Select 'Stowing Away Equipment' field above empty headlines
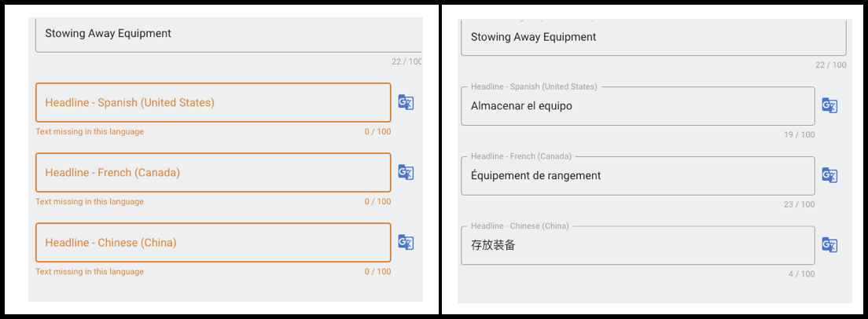This screenshot has width=868, height=319. pyautogui.click(x=228, y=34)
